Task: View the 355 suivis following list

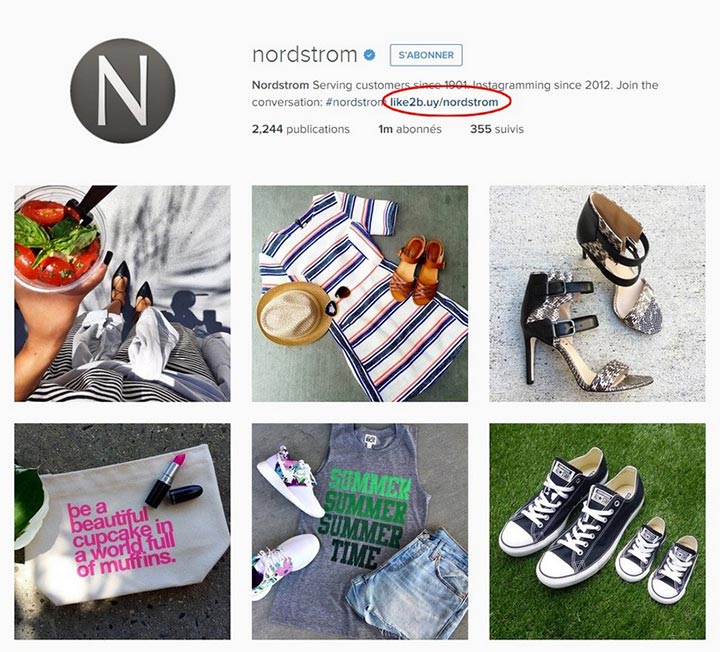Action: [x=497, y=129]
